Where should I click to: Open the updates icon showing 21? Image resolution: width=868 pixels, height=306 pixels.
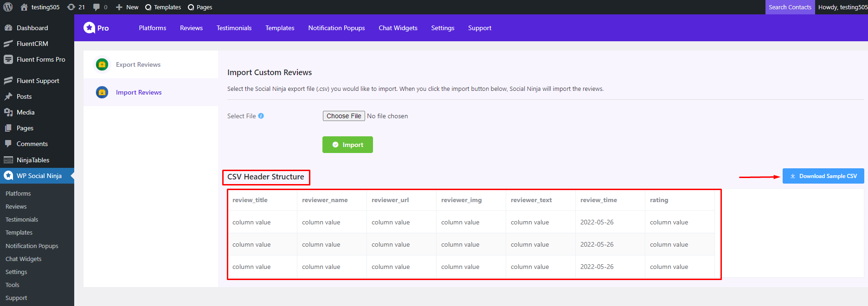point(71,7)
